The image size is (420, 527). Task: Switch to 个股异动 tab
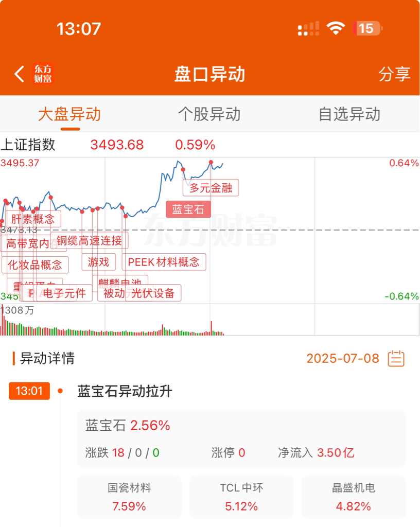(209, 114)
